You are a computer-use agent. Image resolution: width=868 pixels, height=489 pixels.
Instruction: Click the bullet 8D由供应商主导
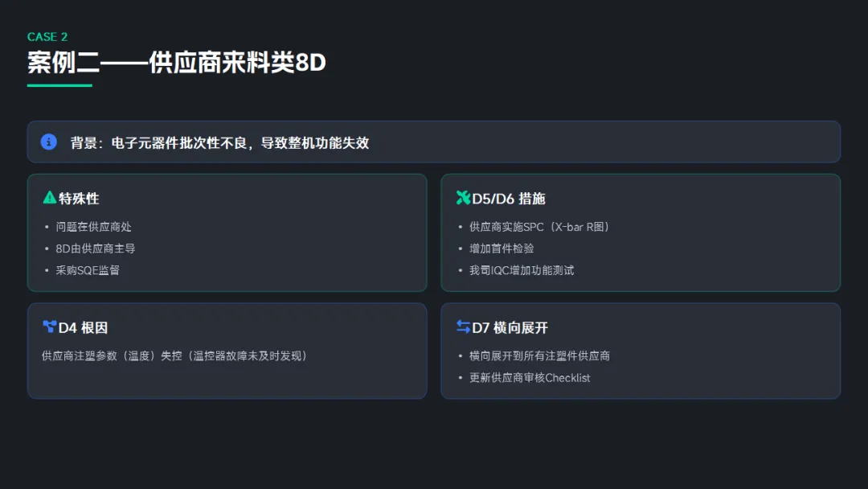click(90, 249)
